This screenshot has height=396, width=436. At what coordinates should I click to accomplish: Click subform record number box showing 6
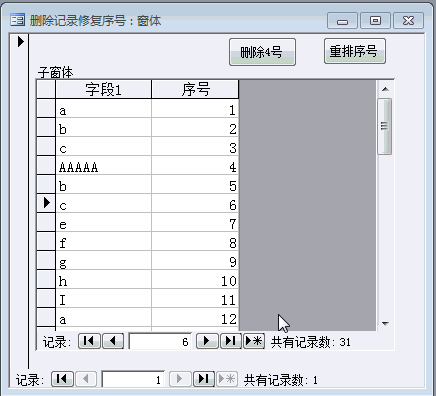pyautogui.click(x=160, y=341)
